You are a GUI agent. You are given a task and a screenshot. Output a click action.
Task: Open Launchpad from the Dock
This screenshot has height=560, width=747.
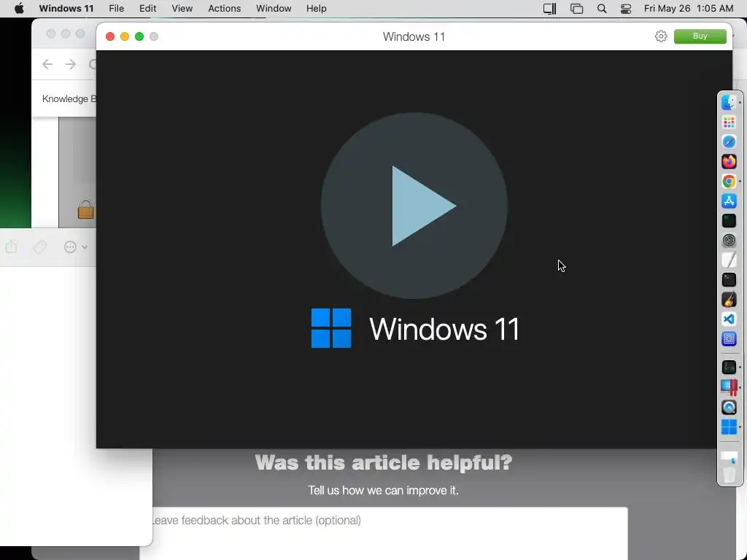coord(729,122)
